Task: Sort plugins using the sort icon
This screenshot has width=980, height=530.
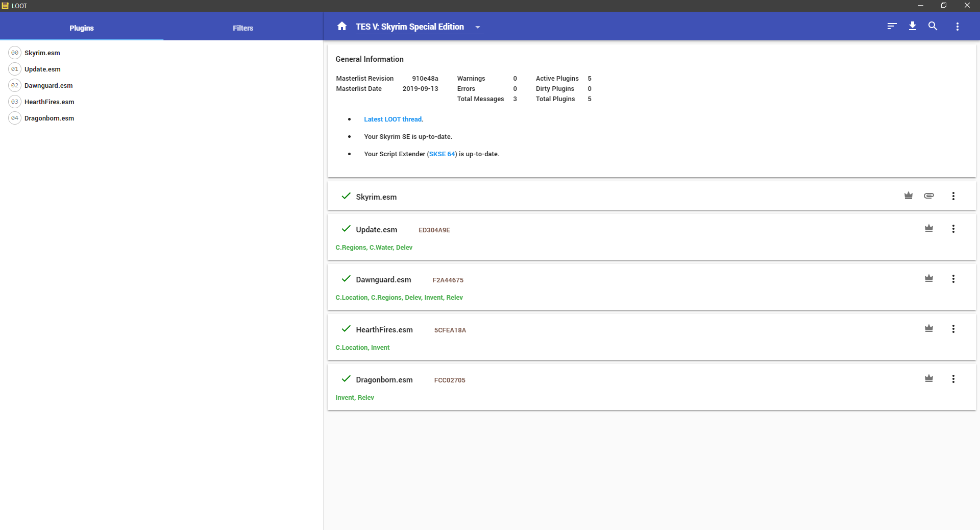Action: [892, 26]
